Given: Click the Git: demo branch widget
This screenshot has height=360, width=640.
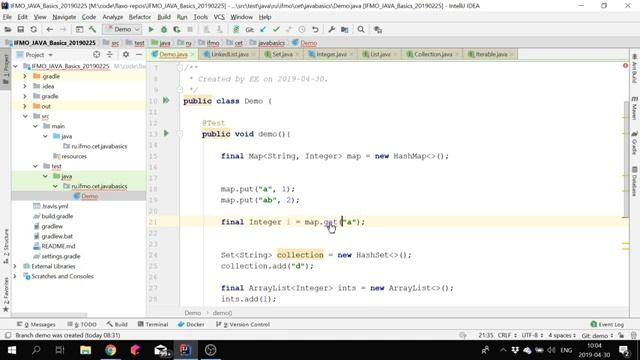Looking at the screenshot, I should [597, 336].
